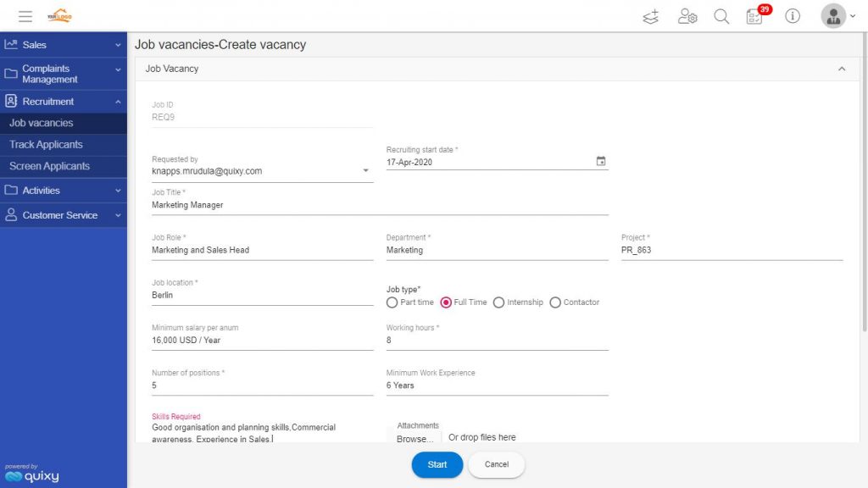Viewport: 868px width, 488px height.
Task: Open the add layers icon
Action: [x=651, y=17]
